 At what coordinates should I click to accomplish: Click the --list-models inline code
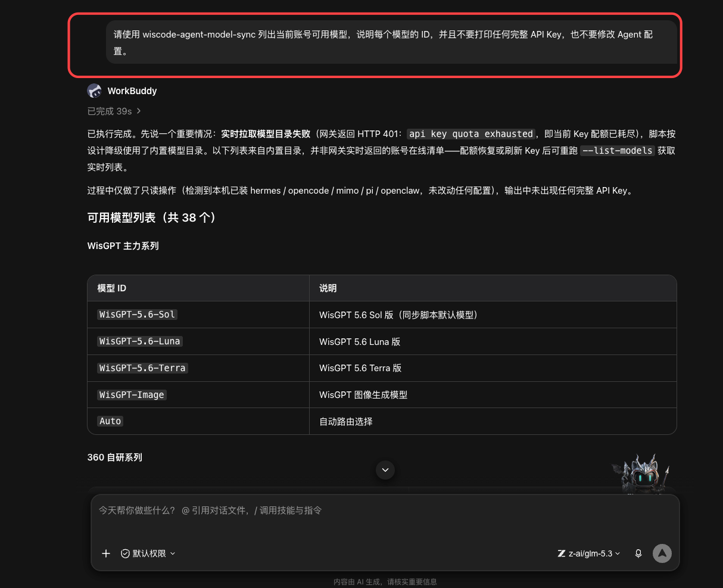click(618, 151)
